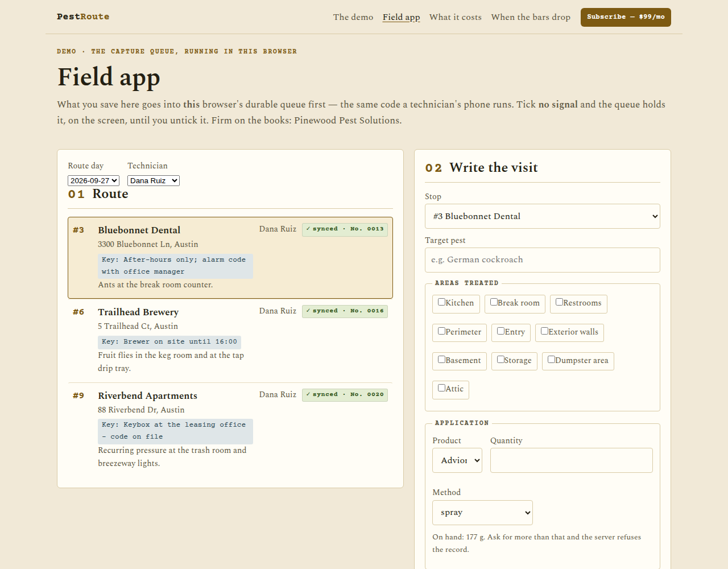Open the Product dropdown
Image resolution: width=728 pixels, height=569 pixels.
(x=457, y=460)
